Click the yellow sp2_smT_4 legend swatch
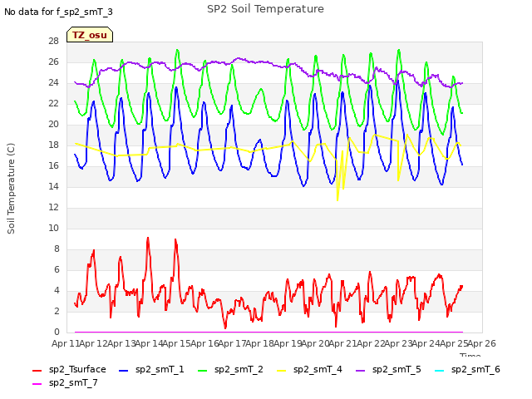The image size is (532, 399). coord(282,370)
